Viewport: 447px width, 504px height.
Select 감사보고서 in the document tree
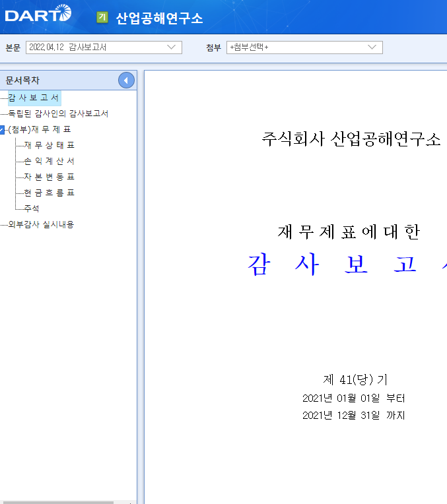coord(34,98)
